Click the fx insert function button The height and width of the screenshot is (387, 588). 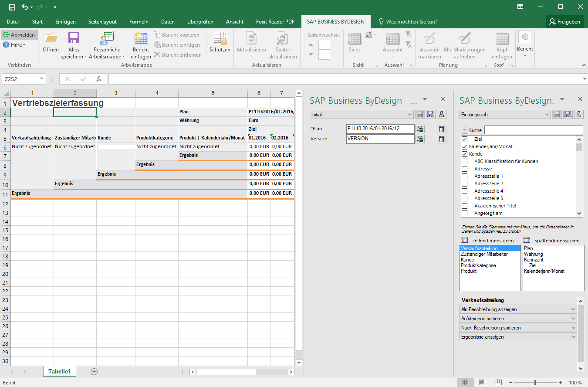pos(99,79)
